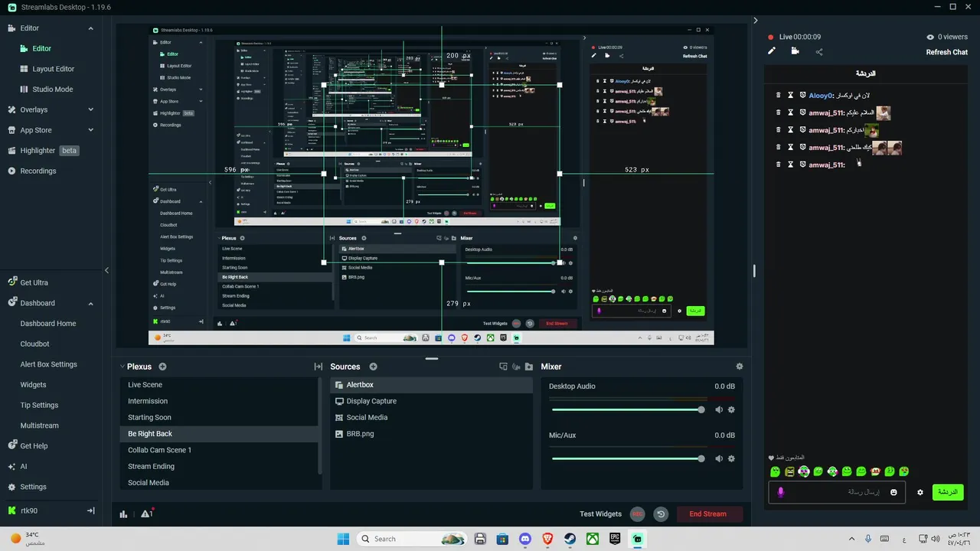Start recording with the REC button
Screen dimensions: 980x551
[637, 514]
